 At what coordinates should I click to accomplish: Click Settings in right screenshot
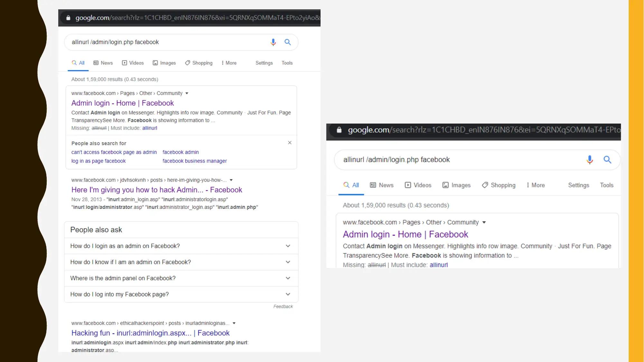pos(579,185)
